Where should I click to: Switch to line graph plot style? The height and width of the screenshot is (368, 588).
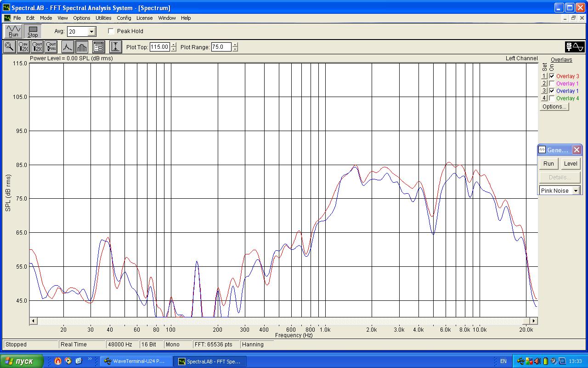(68, 46)
